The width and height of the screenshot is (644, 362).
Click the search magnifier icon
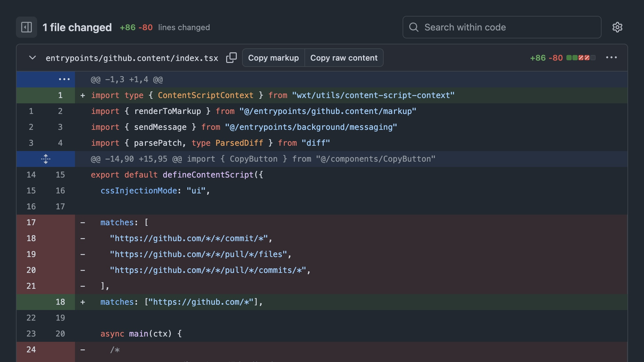[x=414, y=27]
